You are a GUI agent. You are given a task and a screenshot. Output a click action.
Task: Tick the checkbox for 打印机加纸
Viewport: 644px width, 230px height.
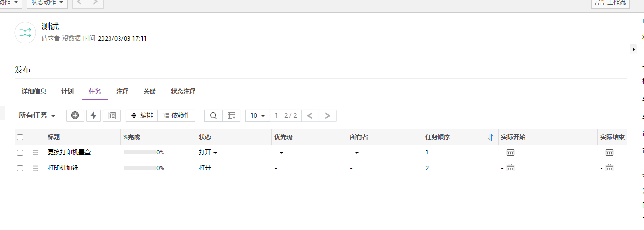(x=20, y=168)
